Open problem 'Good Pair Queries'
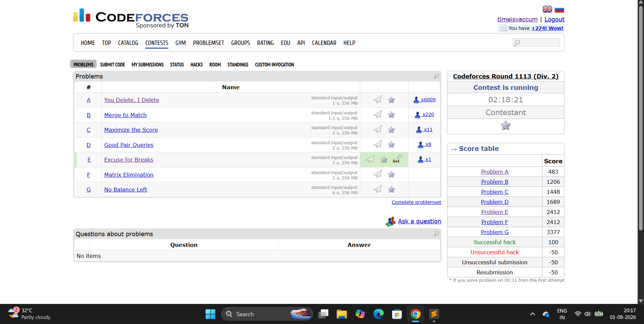Screen dimensions: 644x324 tap(129, 145)
